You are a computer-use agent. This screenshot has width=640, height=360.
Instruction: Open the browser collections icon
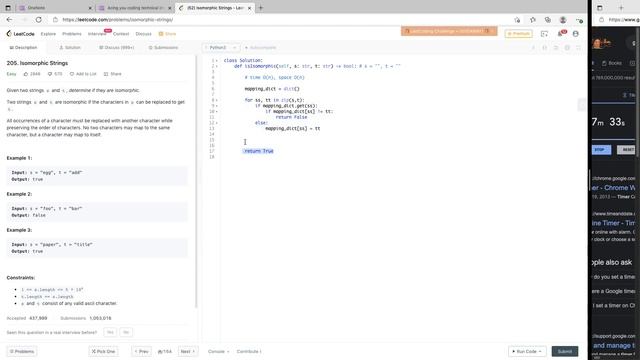tap(548, 20)
